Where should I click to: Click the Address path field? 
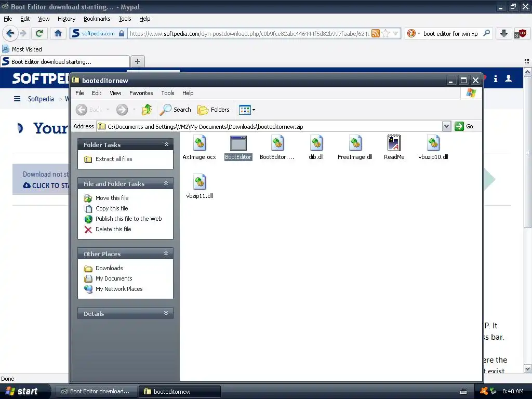click(x=270, y=127)
